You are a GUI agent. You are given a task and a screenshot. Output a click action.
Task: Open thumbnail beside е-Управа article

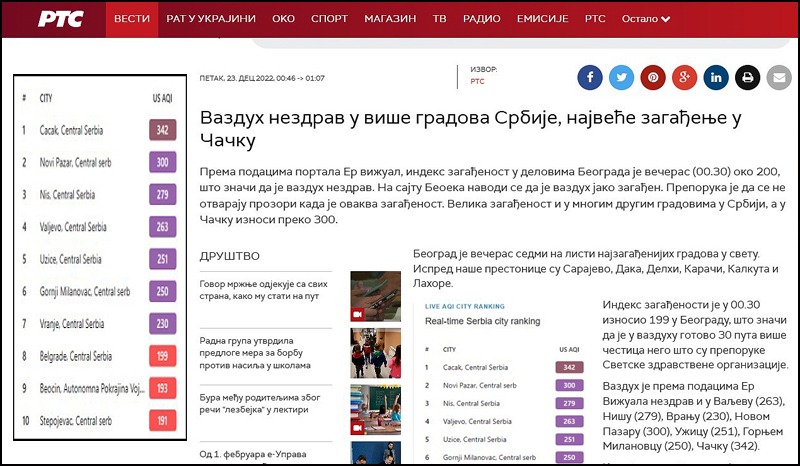coord(376,452)
